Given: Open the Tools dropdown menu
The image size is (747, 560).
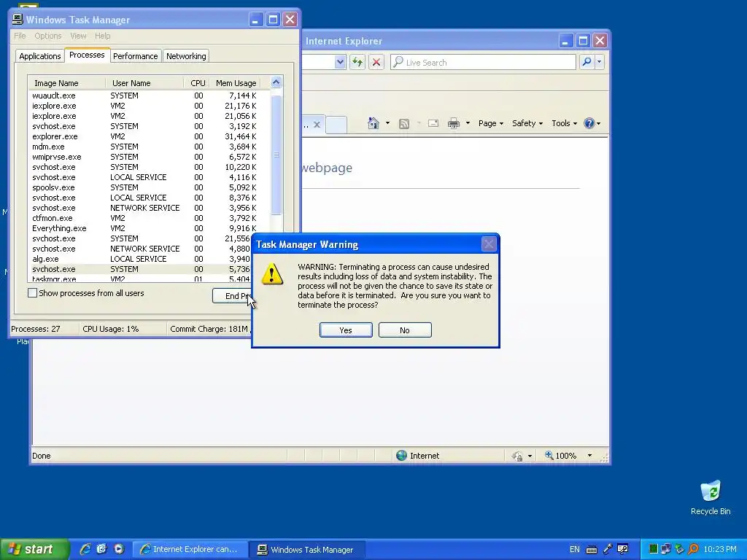Looking at the screenshot, I should point(564,123).
